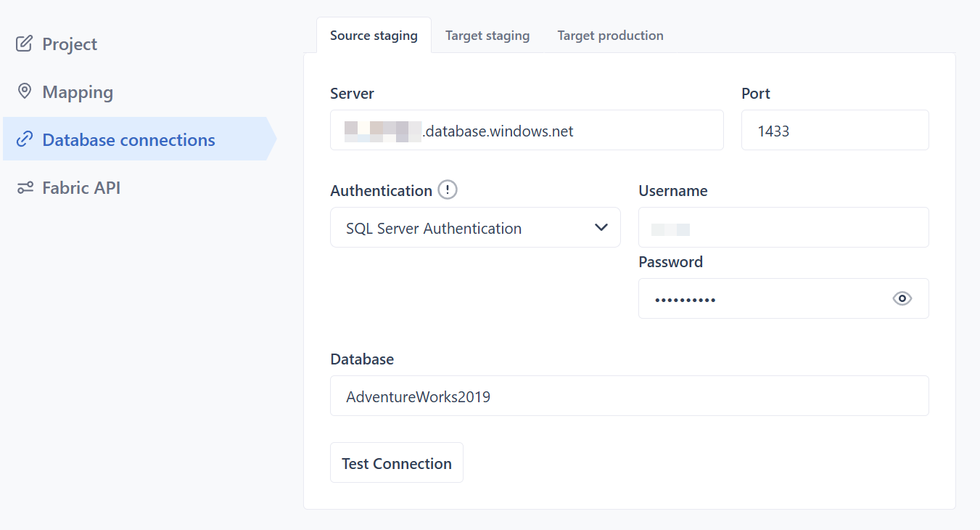Image resolution: width=980 pixels, height=530 pixels.
Task: Click the Mapping location pin icon
Action: pos(25,91)
